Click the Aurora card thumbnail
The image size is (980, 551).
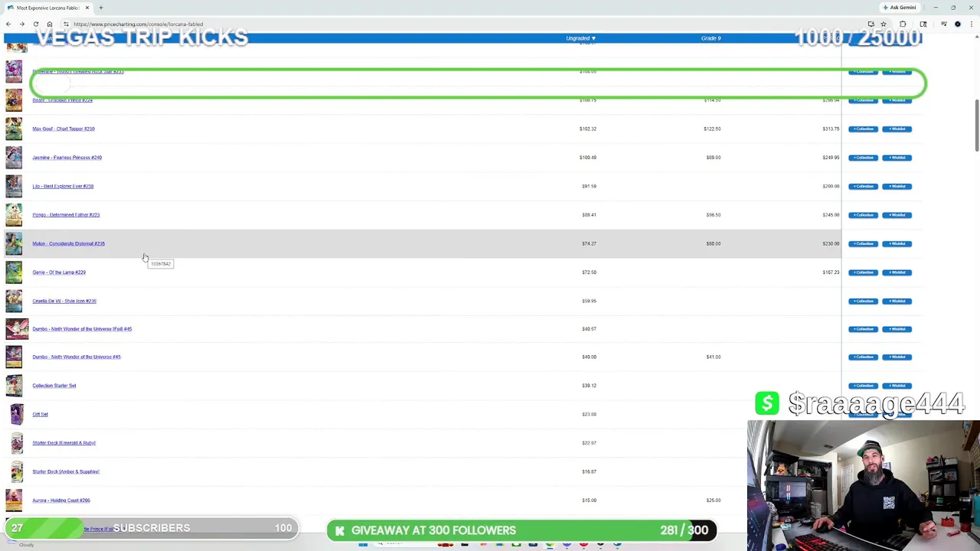(x=14, y=500)
